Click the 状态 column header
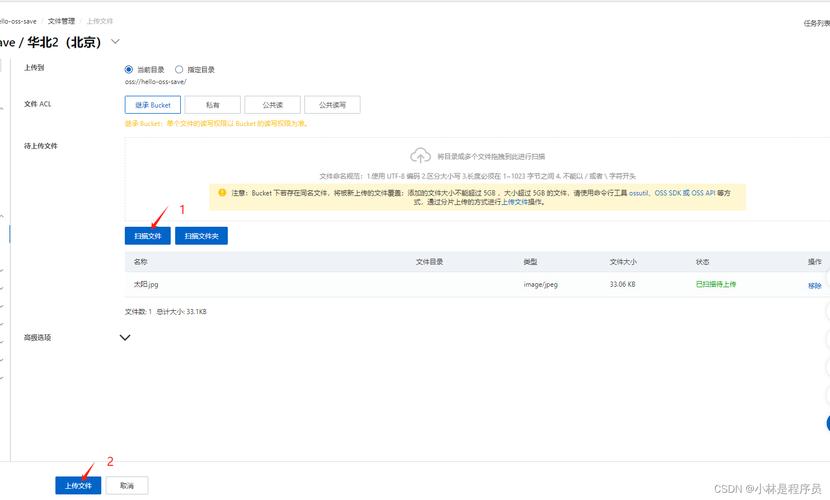The image size is (830, 500). (x=702, y=262)
